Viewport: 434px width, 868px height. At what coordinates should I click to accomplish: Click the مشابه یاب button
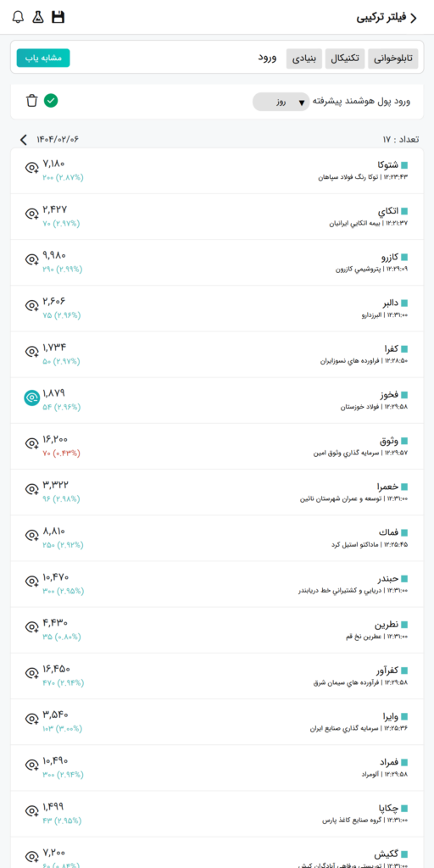[x=43, y=58]
